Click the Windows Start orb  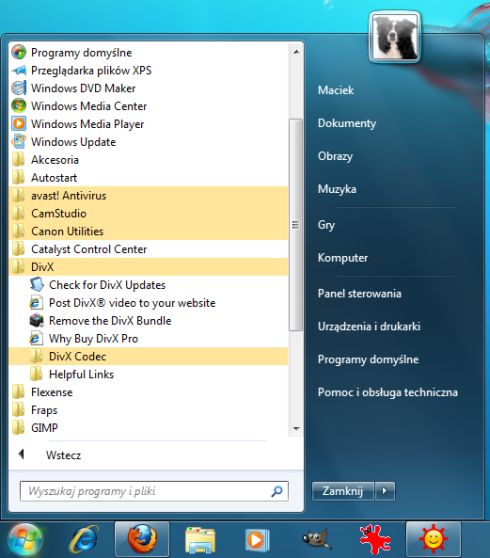coord(25,540)
